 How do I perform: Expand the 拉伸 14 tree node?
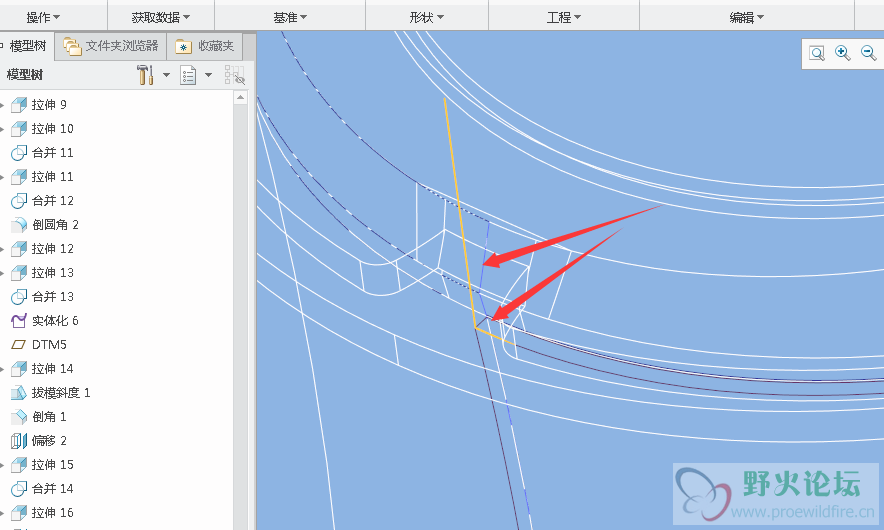point(2,369)
